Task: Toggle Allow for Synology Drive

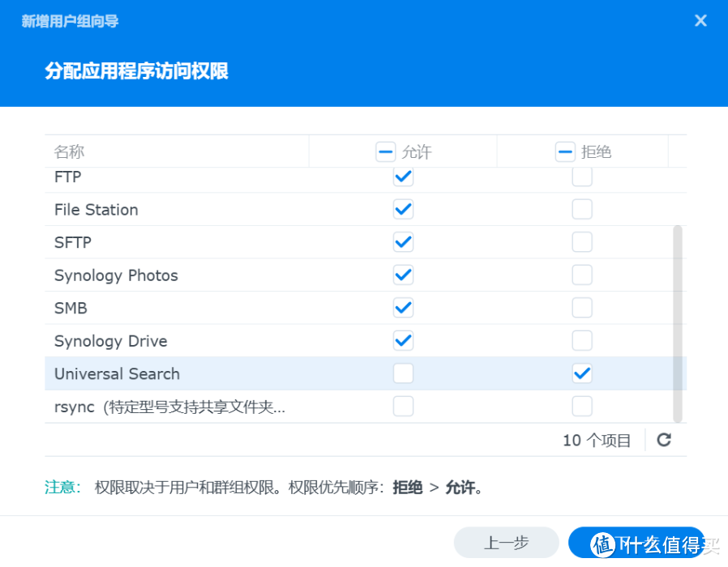Action: (403, 340)
